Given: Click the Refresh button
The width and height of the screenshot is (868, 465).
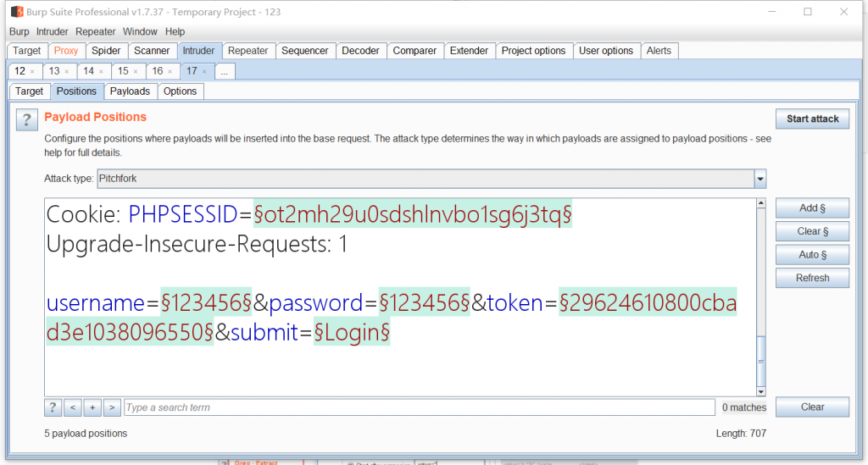Looking at the screenshot, I should [x=811, y=278].
